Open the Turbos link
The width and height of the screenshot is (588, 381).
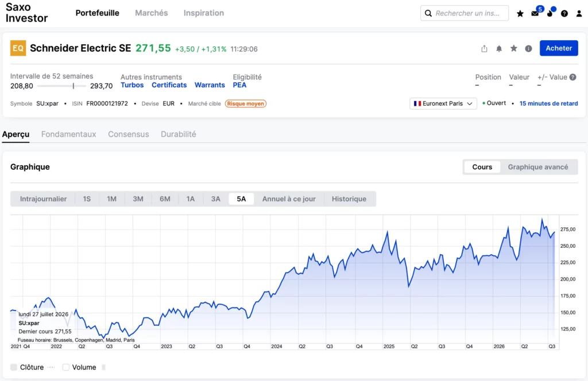pos(132,85)
